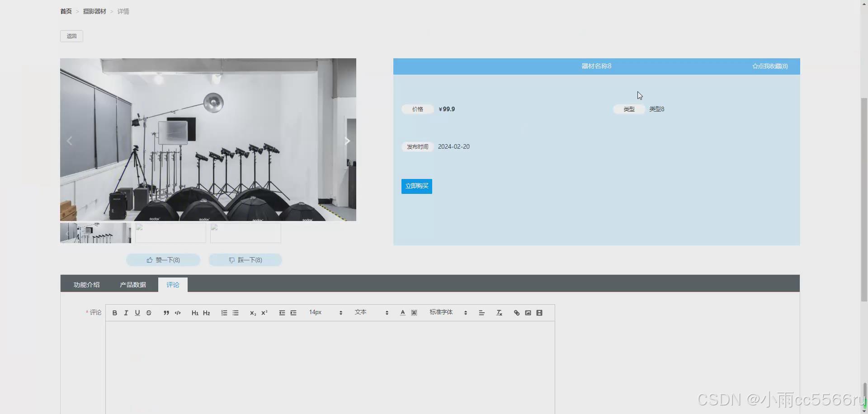Click the date 2024-02-20
Screen dimensions: 868x414
454,146
